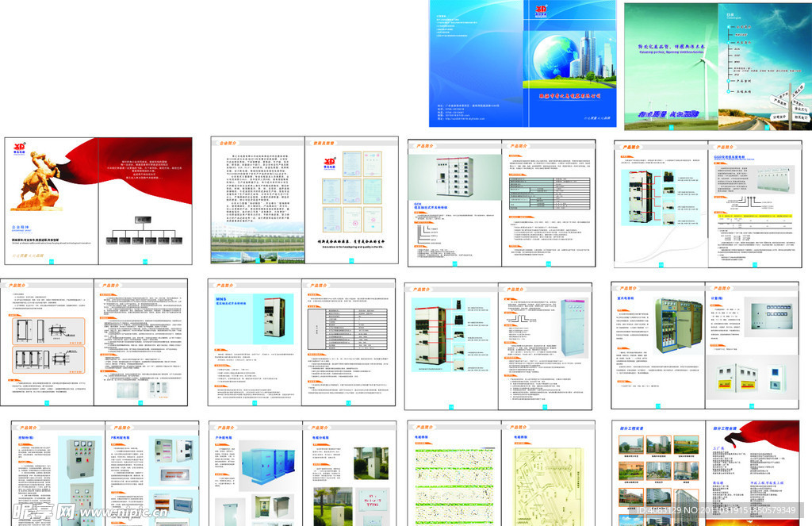Click the MNS parameter table
Screen dimensions: 812x526
click(x=347, y=329)
